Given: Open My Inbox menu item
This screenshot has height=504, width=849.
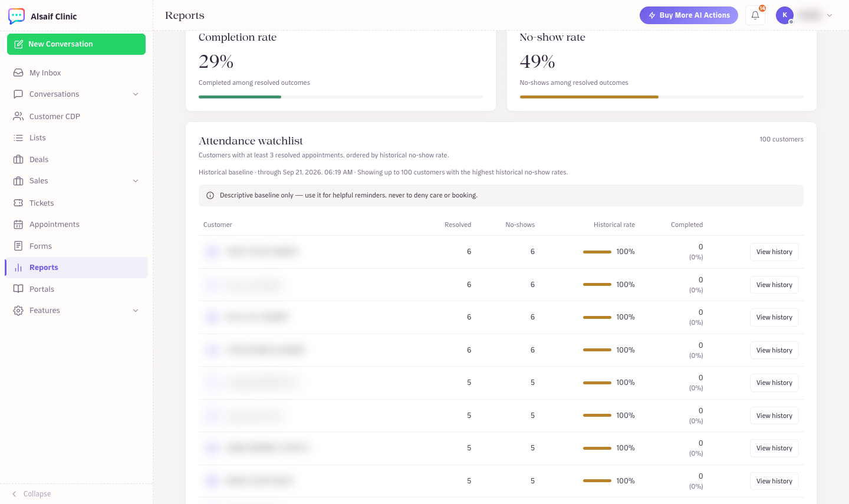Looking at the screenshot, I should 76,73.
